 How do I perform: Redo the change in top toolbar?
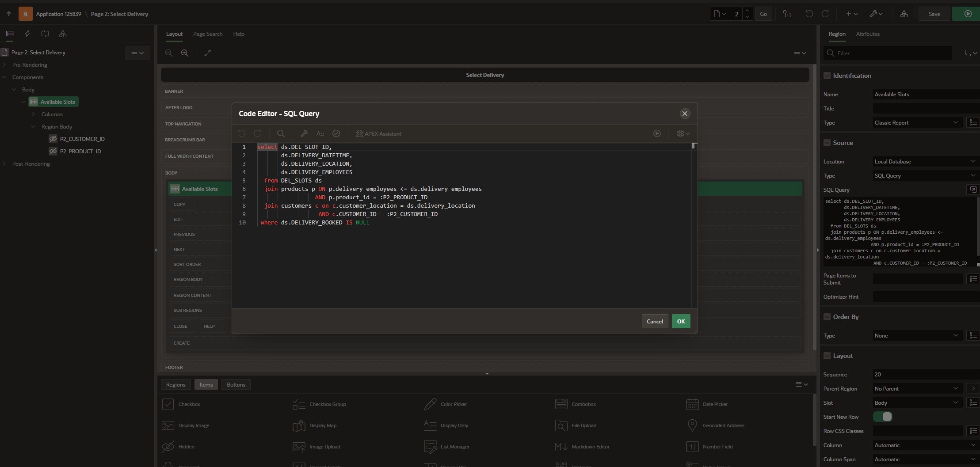pos(825,14)
